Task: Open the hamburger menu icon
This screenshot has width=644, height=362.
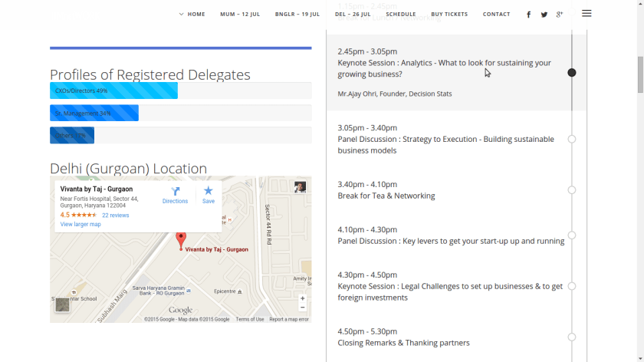Action: [586, 14]
